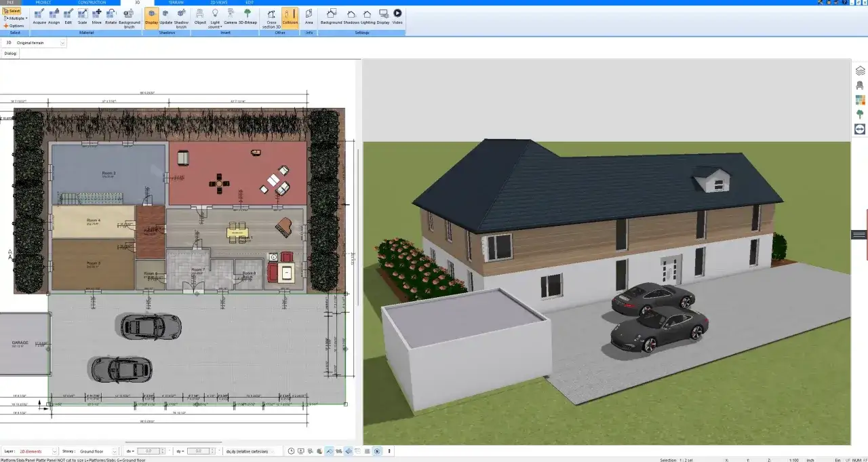Image resolution: width=868 pixels, height=462 pixels.
Task: Switch to the TERRAIN ribbon tab
Action: (176, 2)
